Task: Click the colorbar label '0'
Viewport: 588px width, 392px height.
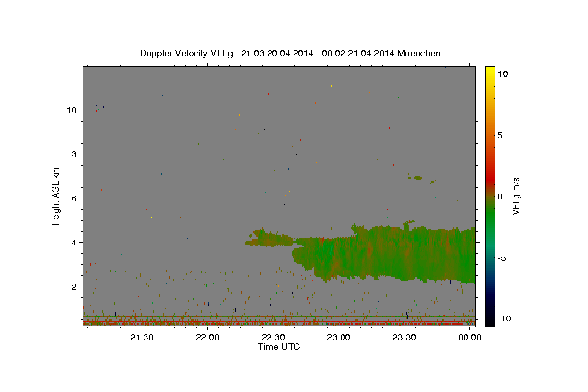Action: 500,196
